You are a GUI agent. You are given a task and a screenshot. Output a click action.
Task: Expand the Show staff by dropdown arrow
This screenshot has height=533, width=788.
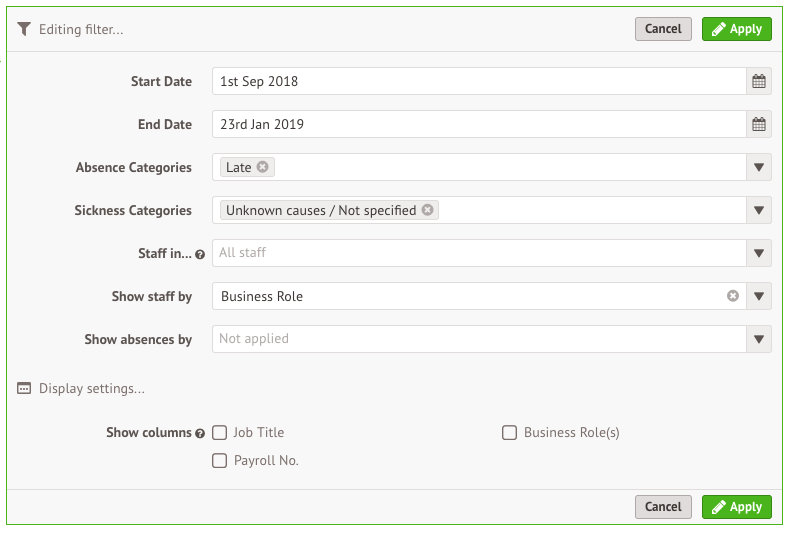coord(758,296)
